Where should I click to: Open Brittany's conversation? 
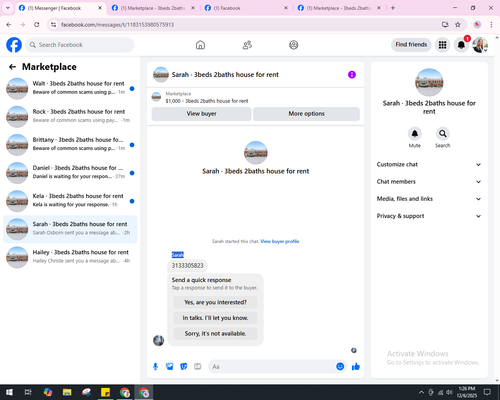pos(70,145)
